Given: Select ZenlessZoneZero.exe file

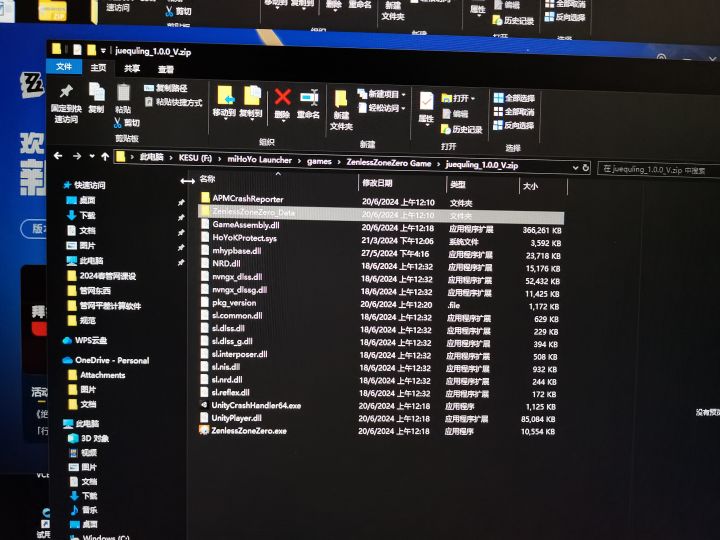Looking at the screenshot, I should [243, 431].
